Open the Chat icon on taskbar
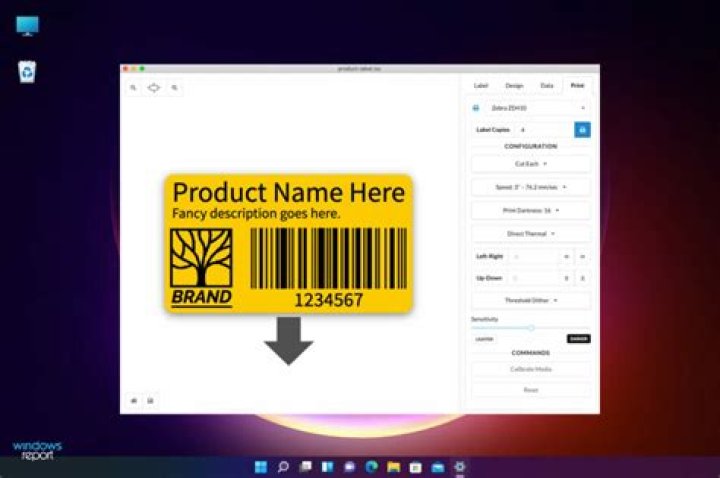Image resolution: width=720 pixels, height=478 pixels. point(349,467)
